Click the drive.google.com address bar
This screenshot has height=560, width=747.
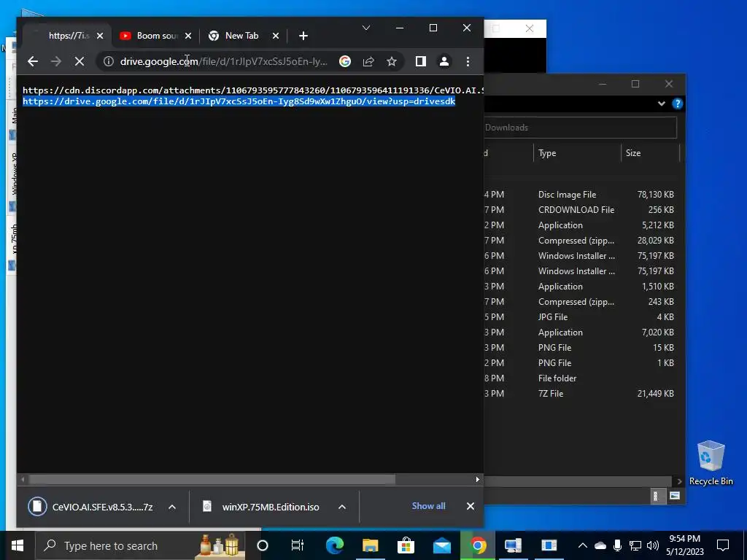[224, 61]
